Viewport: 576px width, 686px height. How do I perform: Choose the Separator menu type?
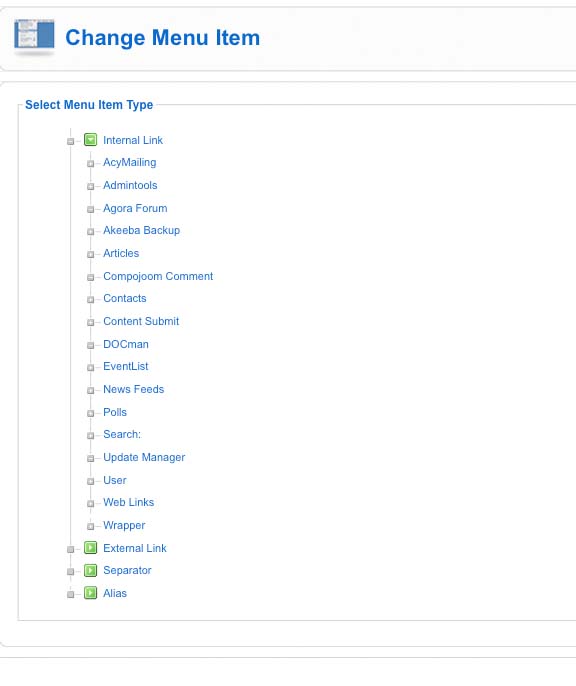click(x=127, y=570)
